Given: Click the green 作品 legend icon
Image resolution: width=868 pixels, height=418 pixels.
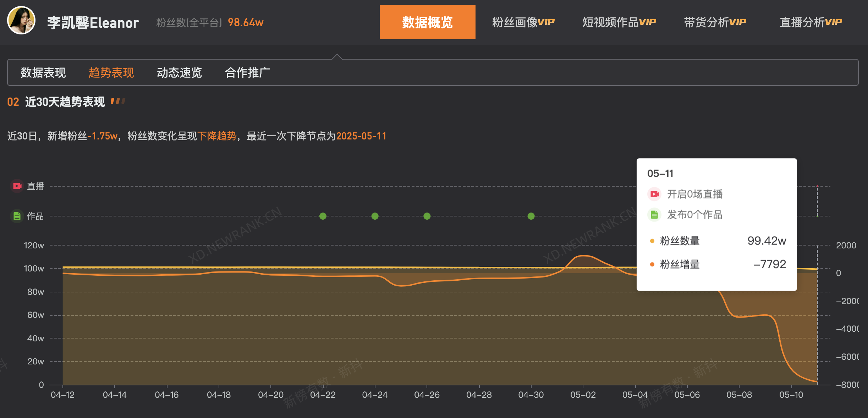Looking at the screenshot, I should coord(17,216).
